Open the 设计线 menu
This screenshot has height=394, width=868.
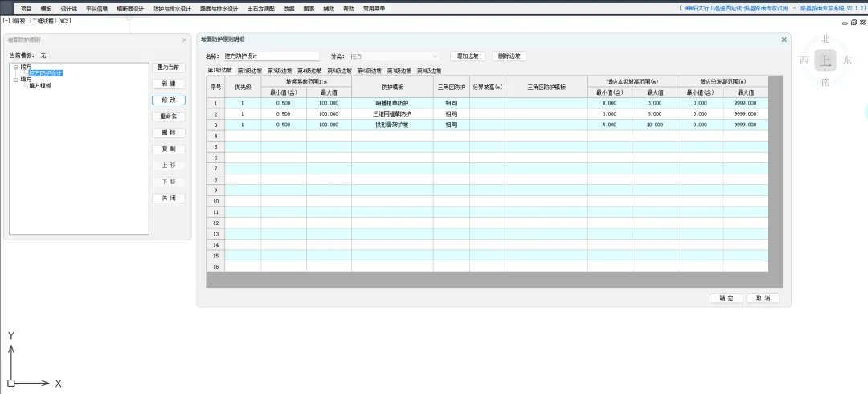[68, 9]
